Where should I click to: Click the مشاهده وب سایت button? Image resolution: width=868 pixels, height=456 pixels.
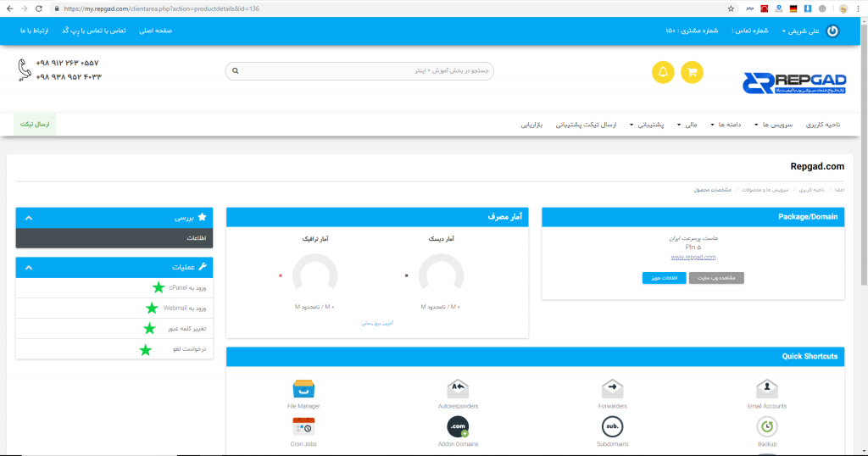pyautogui.click(x=716, y=278)
